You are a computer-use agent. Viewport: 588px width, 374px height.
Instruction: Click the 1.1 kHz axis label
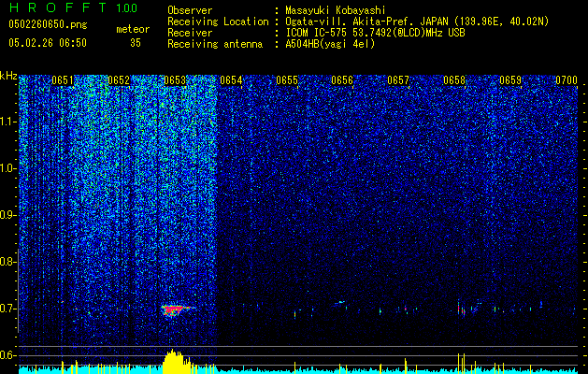(8, 122)
